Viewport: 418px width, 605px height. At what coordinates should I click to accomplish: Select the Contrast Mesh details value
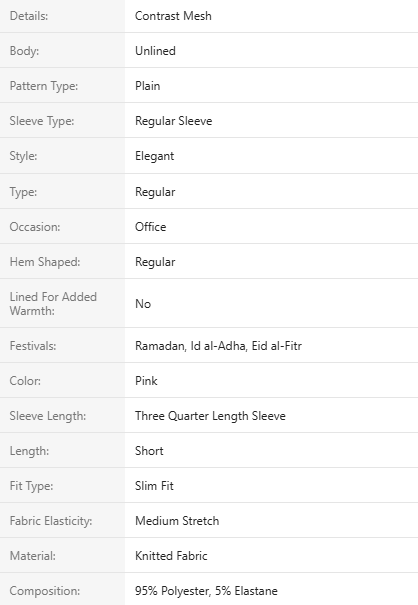[173, 16]
